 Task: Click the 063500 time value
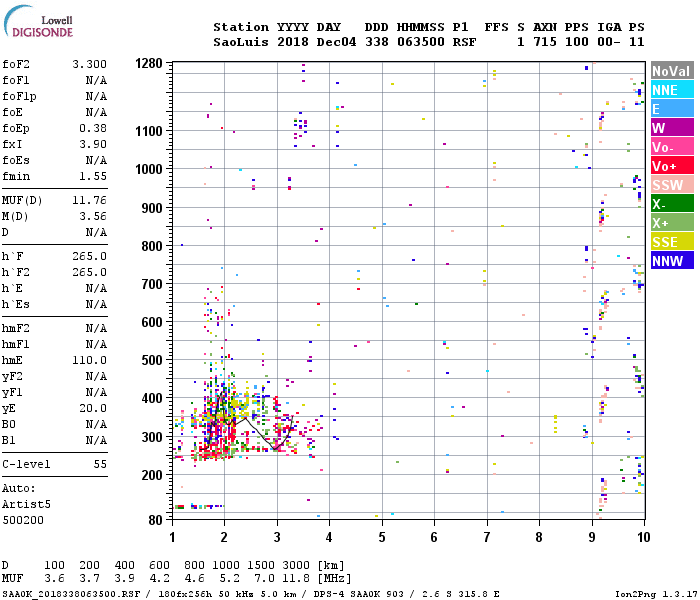pyautogui.click(x=421, y=42)
